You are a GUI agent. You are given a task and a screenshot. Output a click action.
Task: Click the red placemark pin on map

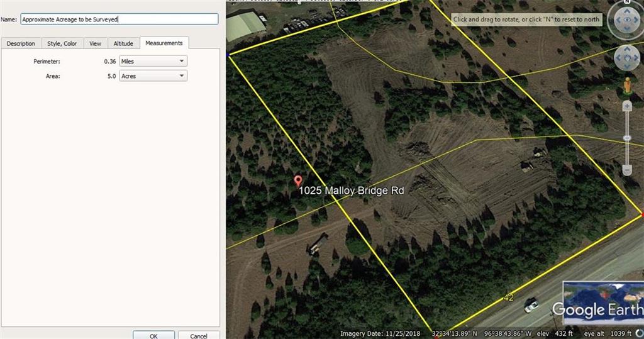298,181
